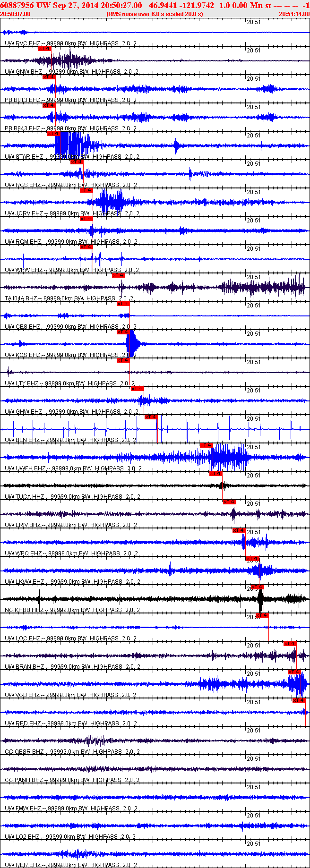Select the UW WPO EHZ station label

[x=71, y=553]
